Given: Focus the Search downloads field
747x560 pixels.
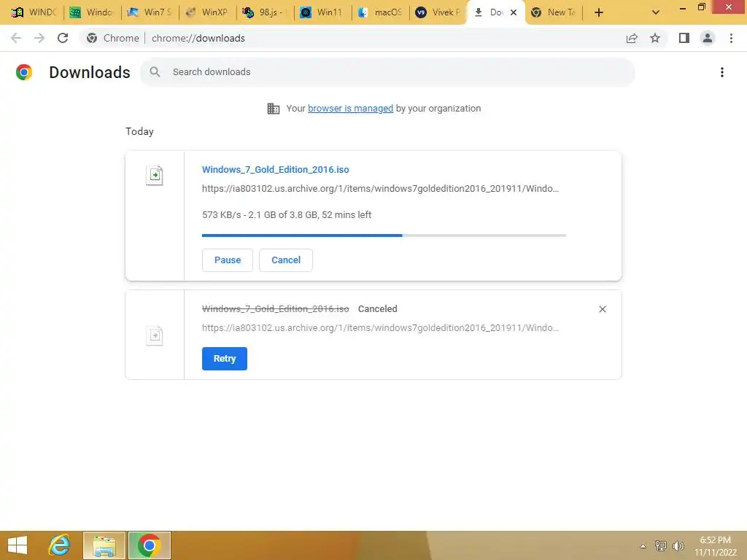Looking at the screenshot, I should point(387,72).
